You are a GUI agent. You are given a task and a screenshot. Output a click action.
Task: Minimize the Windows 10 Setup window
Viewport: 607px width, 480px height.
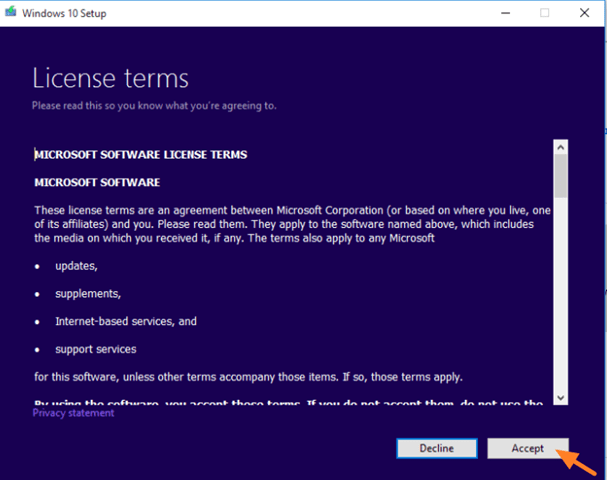coord(505,13)
